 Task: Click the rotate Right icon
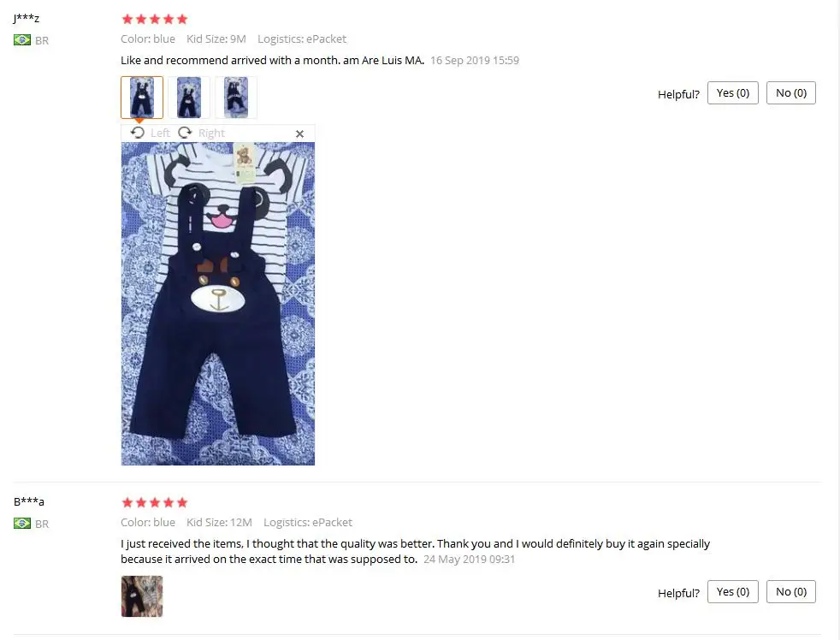pyautogui.click(x=185, y=133)
